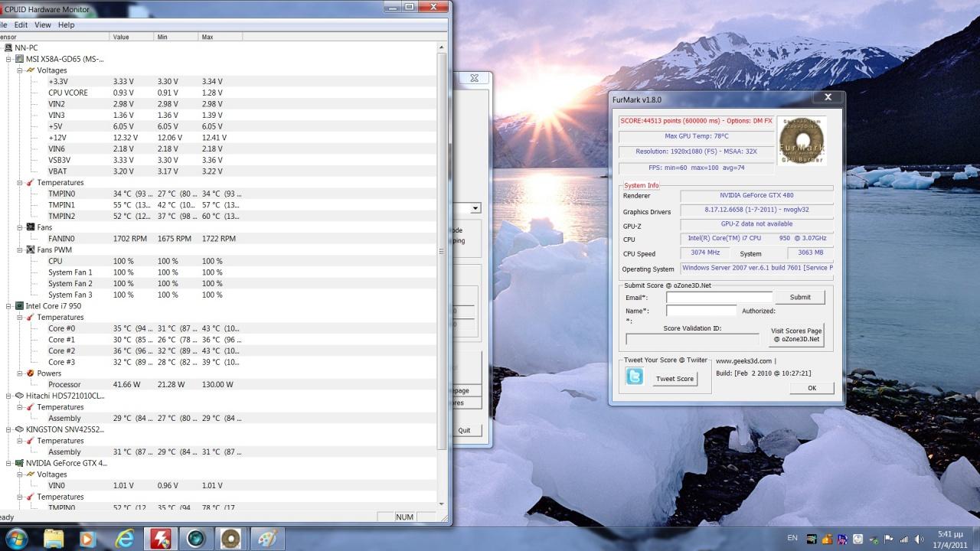This screenshot has width=980, height=551.
Task: Click the FurMark logo image
Action: click(x=802, y=141)
